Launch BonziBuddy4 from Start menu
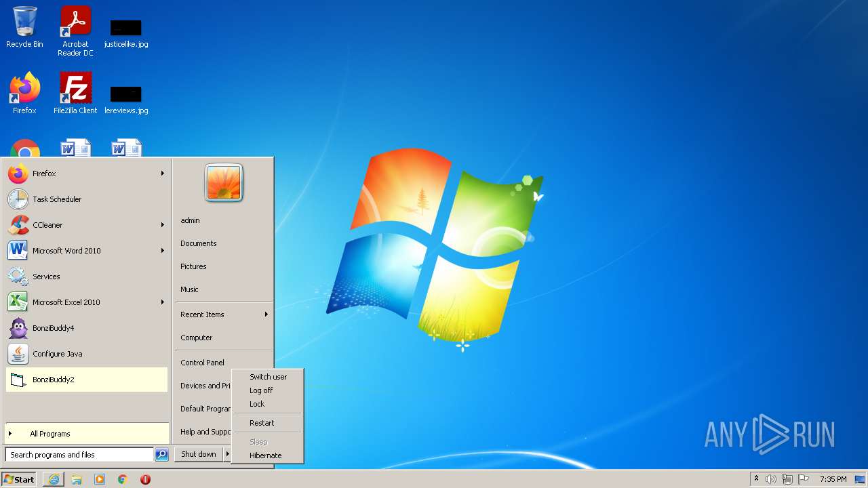Image resolution: width=868 pixels, height=488 pixels. click(87, 328)
